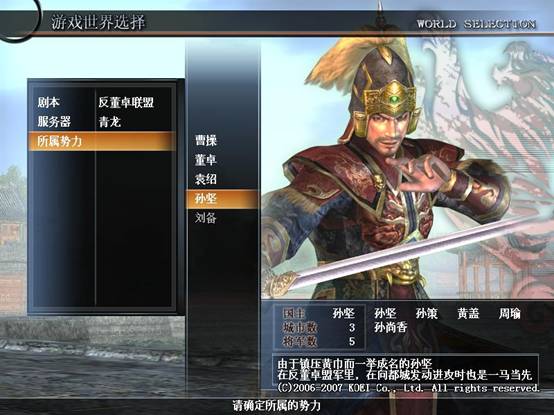Click the 城市数 city count row
The height and width of the screenshot is (415, 554).
click(x=319, y=328)
